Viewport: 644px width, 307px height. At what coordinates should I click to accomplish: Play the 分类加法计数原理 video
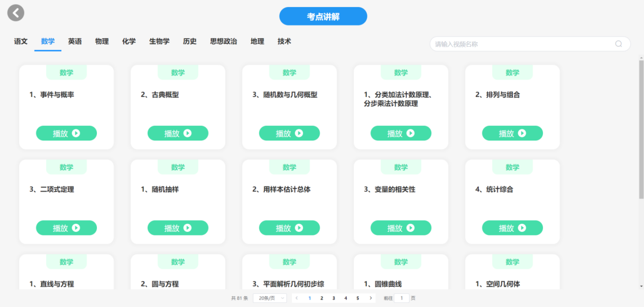(x=401, y=133)
